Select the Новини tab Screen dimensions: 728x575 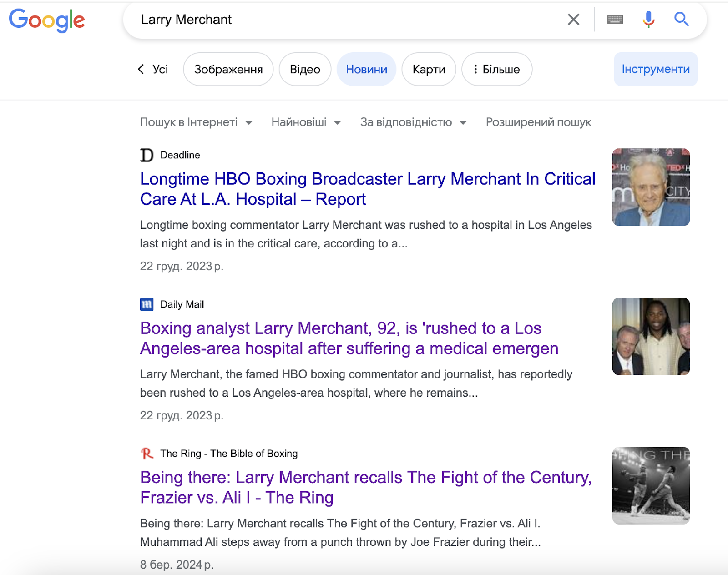(x=366, y=69)
